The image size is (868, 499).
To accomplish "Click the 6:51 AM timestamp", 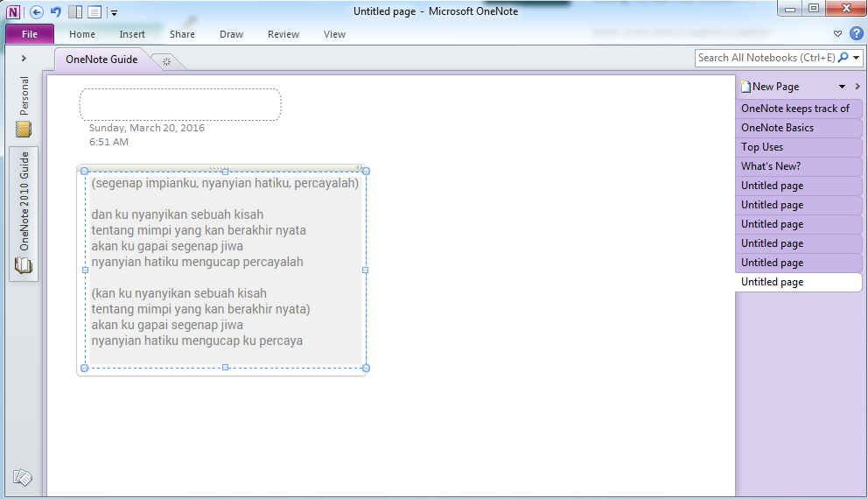I will click(x=108, y=142).
